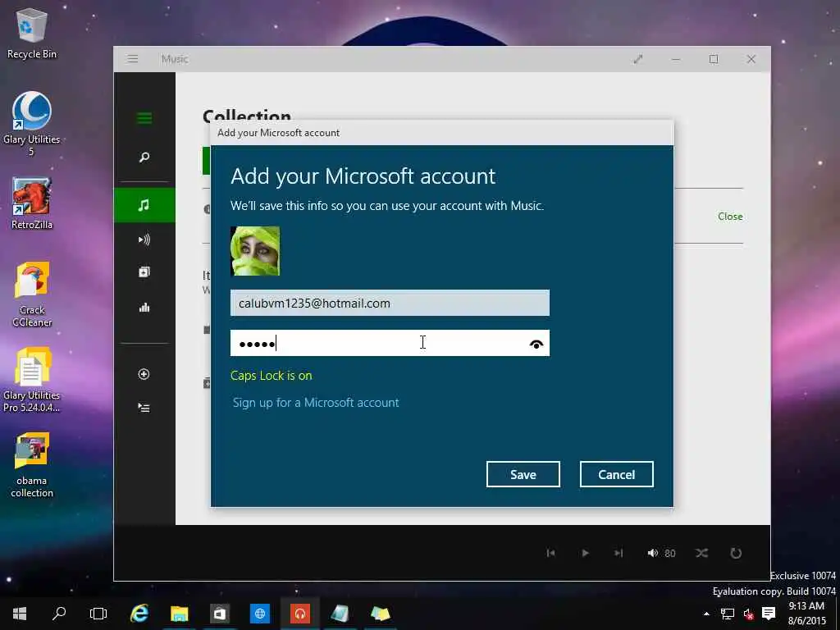Open the Now Playing list icon
The height and width of the screenshot is (630, 840).
144,408
